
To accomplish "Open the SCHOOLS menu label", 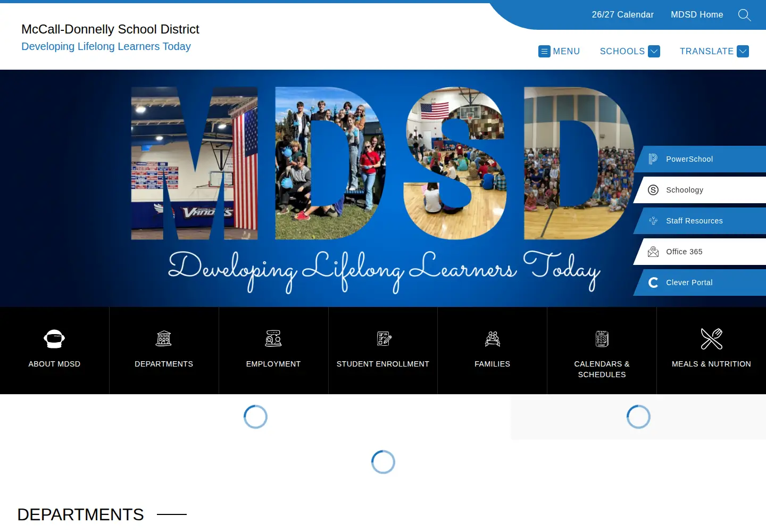I will [622, 51].
